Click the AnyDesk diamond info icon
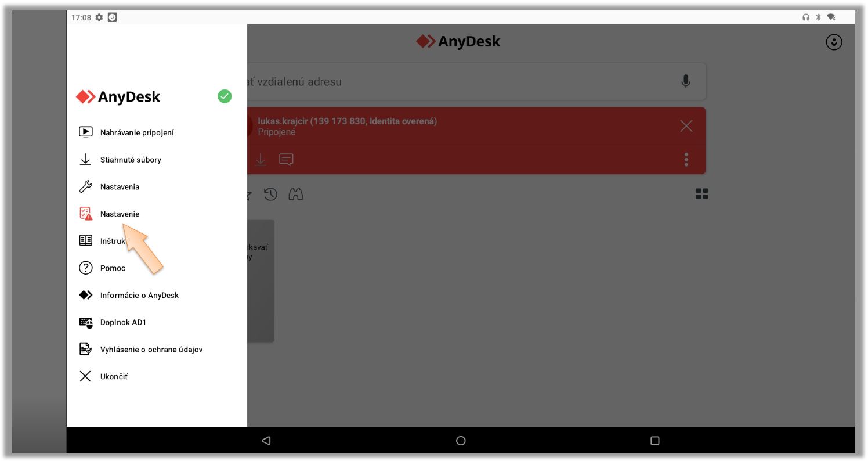 (85, 295)
